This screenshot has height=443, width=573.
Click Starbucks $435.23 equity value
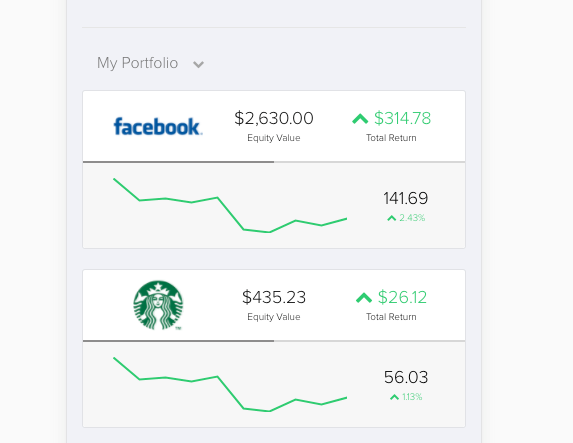tap(274, 297)
